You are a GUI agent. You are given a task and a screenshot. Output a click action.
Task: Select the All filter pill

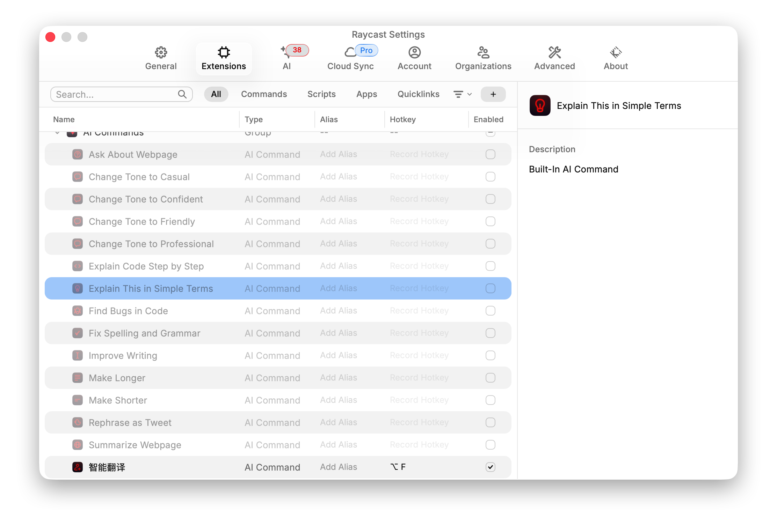click(x=216, y=94)
